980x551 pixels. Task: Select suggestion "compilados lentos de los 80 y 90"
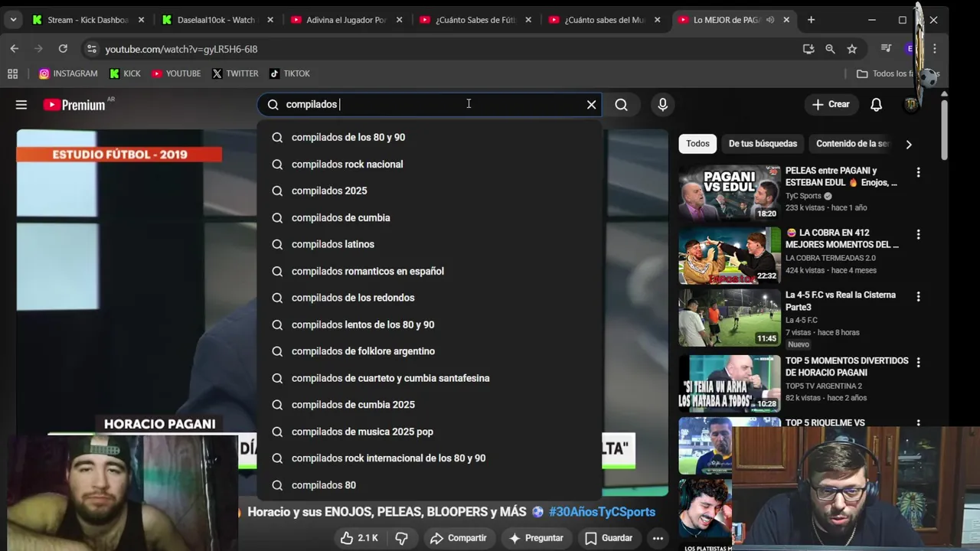pos(430,324)
